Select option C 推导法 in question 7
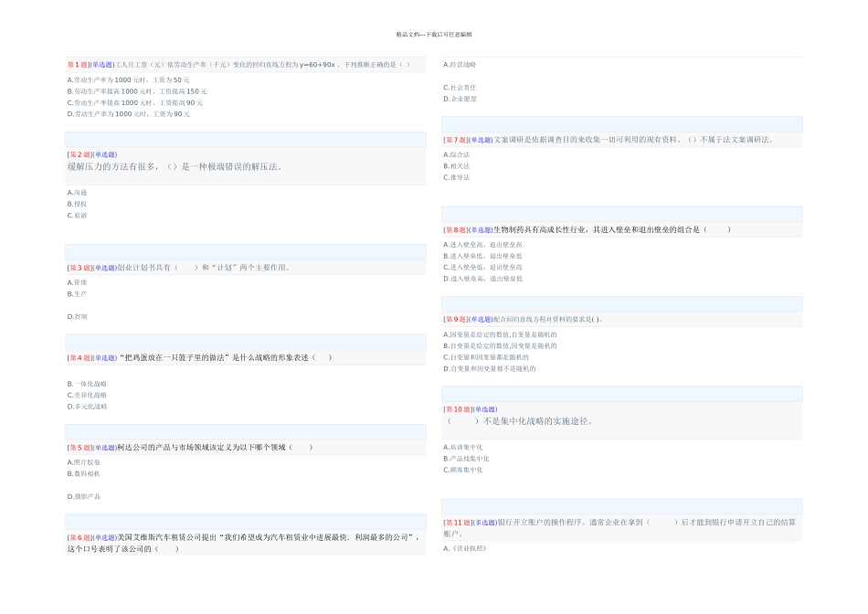The height and width of the screenshot is (614, 868). pyautogui.click(x=457, y=177)
